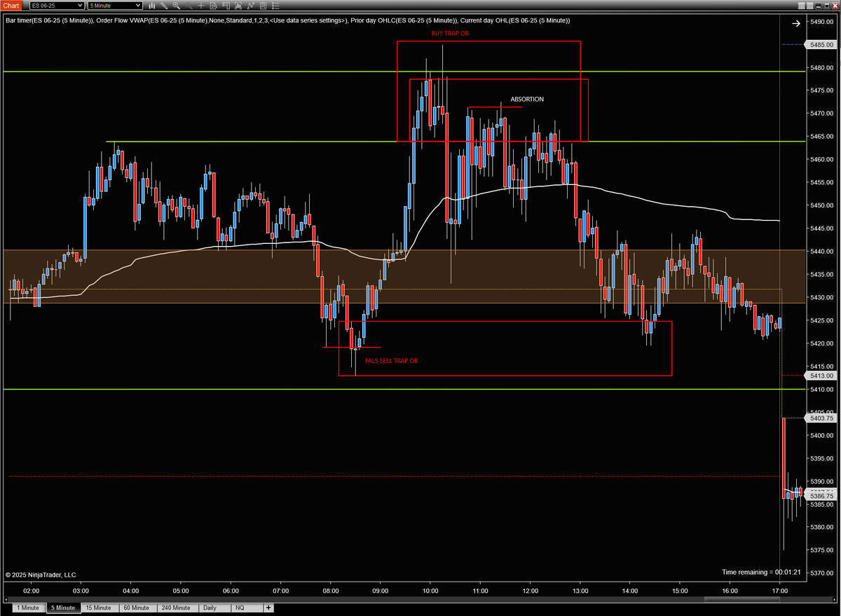Image resolution: width=841 pixels, height=616 pixels.
Task: Click the 5440.00 price axis label
Action: coord(822,252)
